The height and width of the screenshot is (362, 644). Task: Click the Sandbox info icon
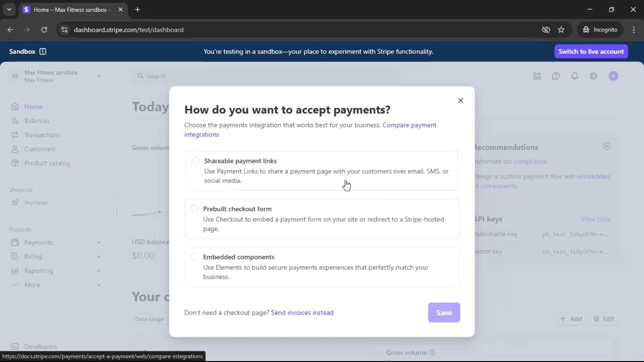[x=43, y=52]
